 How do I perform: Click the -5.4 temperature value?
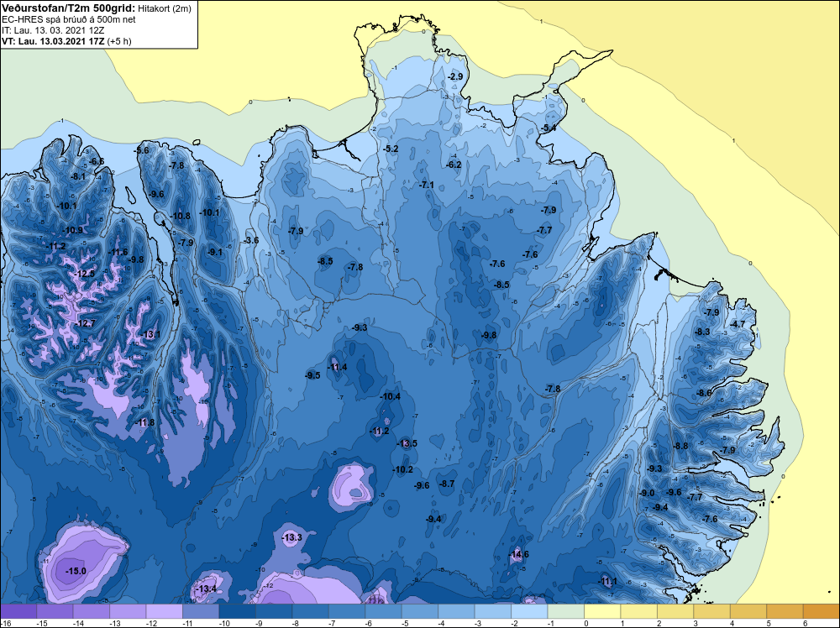pyautogui.click(x=548, y=128)
